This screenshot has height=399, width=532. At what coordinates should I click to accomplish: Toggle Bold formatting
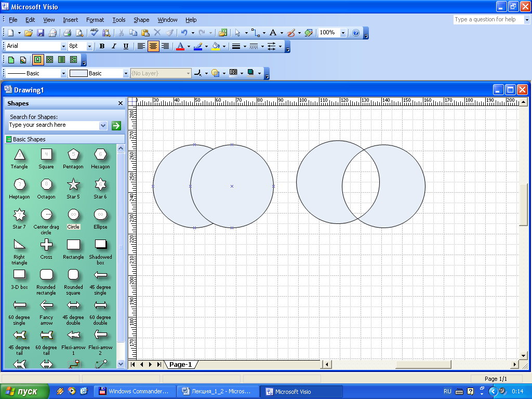[102, 46]
